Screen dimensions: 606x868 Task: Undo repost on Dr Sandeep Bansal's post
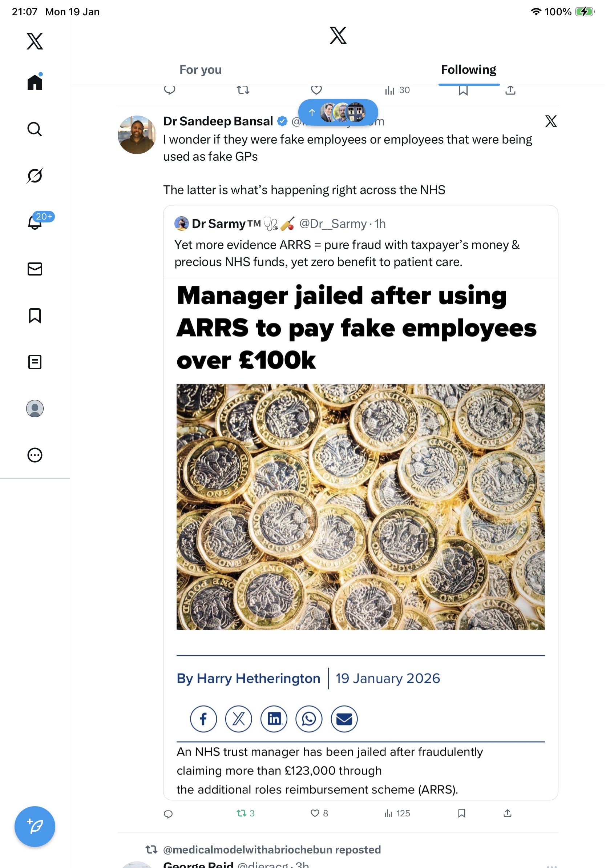[x=241, y=813]
